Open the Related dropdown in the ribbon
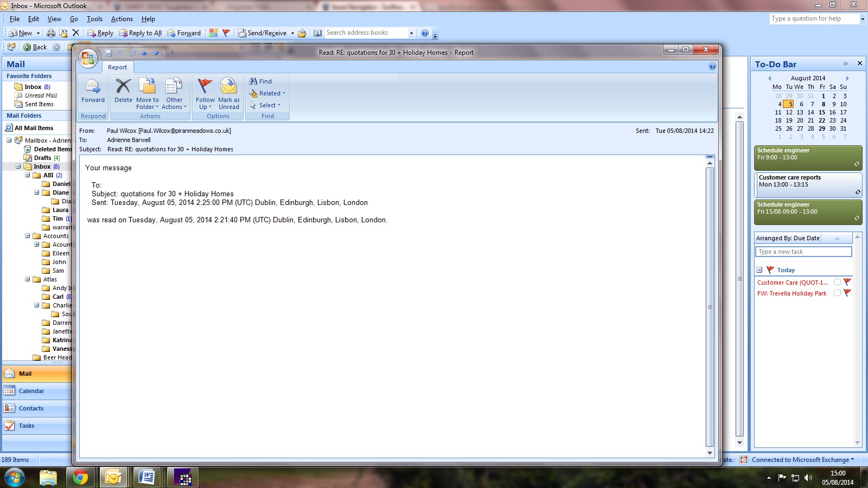The height and width of the screenshot is (488, 868). [x=267, y=93]
